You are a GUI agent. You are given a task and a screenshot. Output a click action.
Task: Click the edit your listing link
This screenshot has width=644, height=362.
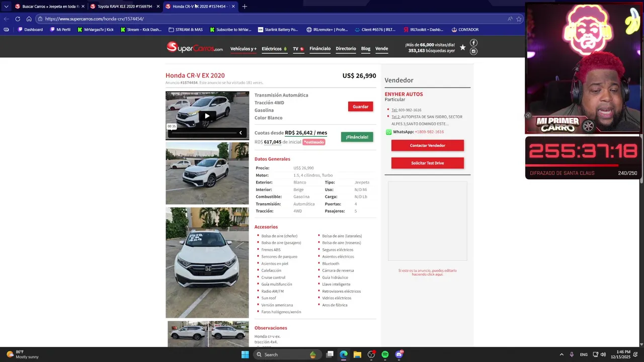pyautogui.click(x=428, y=273)
